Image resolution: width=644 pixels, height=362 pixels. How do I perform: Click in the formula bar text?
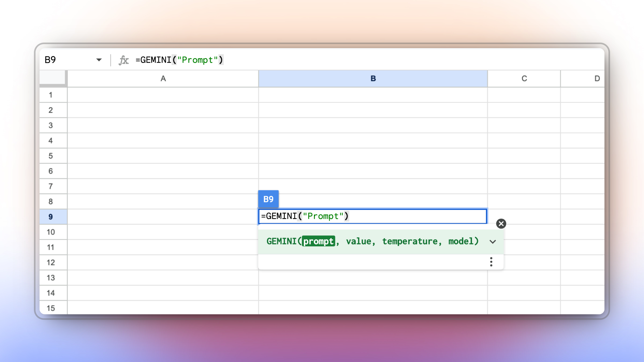pos(179,60)
